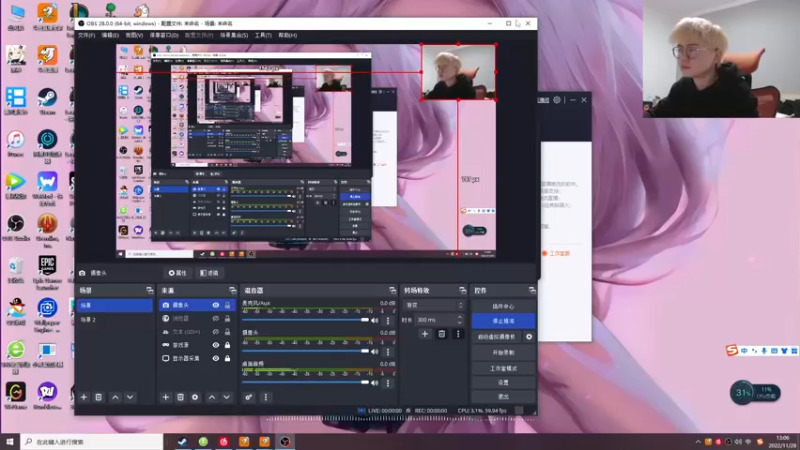This screenshot has width=800, height=450.
Task: Open the 停靠窗口(D) menu
Action: pos(164,35)
